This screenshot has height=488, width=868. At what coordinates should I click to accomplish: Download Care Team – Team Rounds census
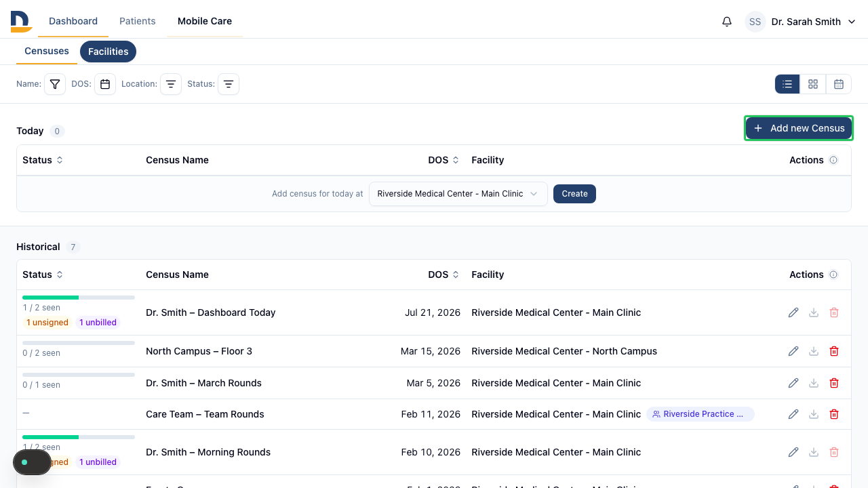click(814, 414)
